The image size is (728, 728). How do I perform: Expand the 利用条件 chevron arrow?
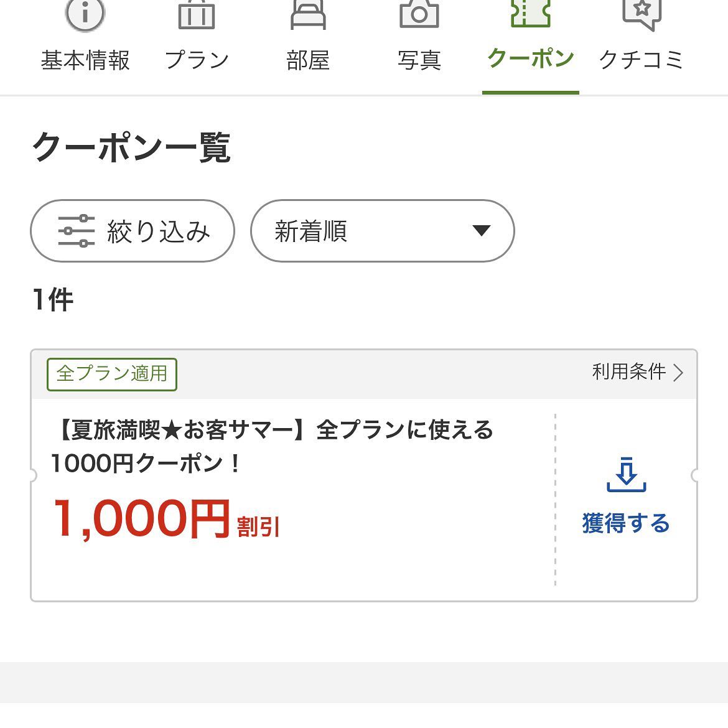coord(679,373)
